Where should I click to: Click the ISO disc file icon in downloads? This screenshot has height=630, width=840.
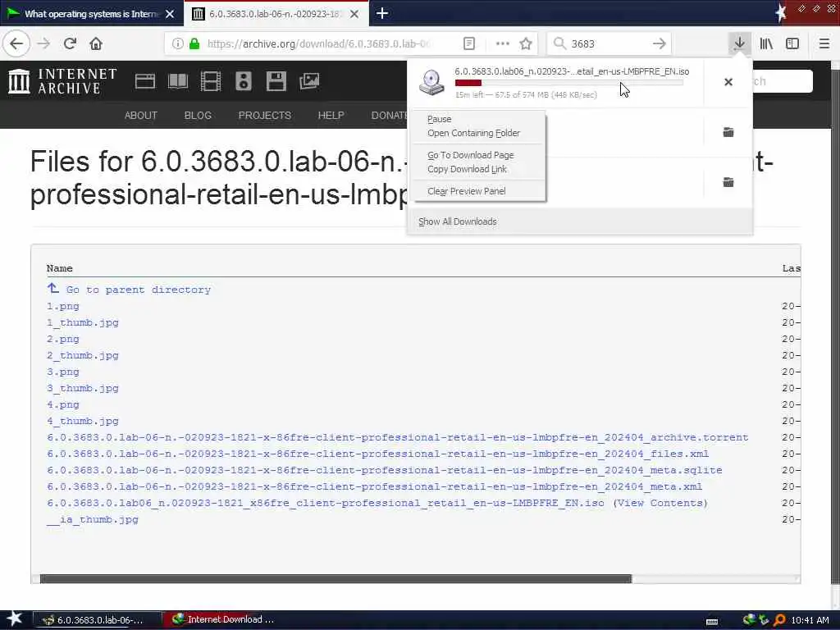431,83
